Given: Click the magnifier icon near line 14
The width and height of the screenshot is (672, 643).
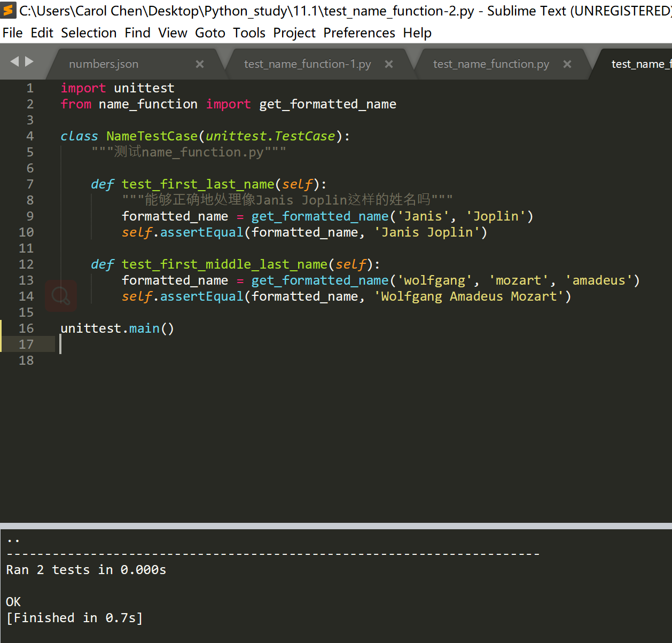Looking at the screenshot, I should click(x=61, y=295).
